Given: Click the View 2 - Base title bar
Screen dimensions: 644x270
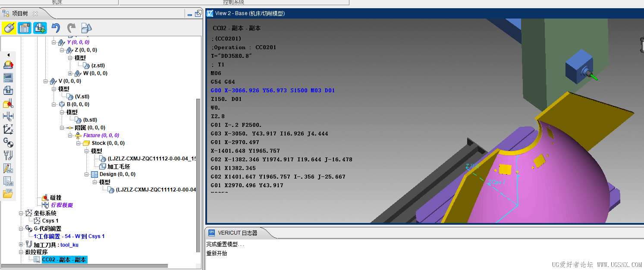Looking at the screenshot, I should pyautogui.click(x=425, y=13).
